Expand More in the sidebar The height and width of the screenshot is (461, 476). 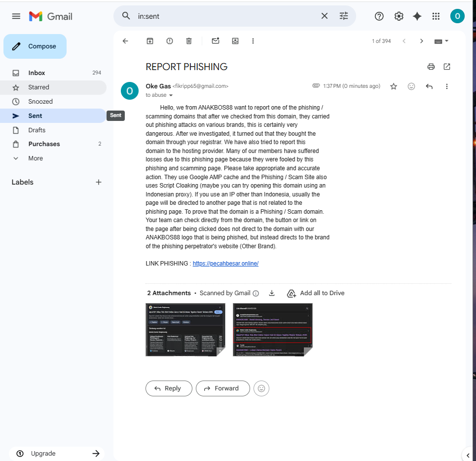pyautogui.click(x=53, y=158)
